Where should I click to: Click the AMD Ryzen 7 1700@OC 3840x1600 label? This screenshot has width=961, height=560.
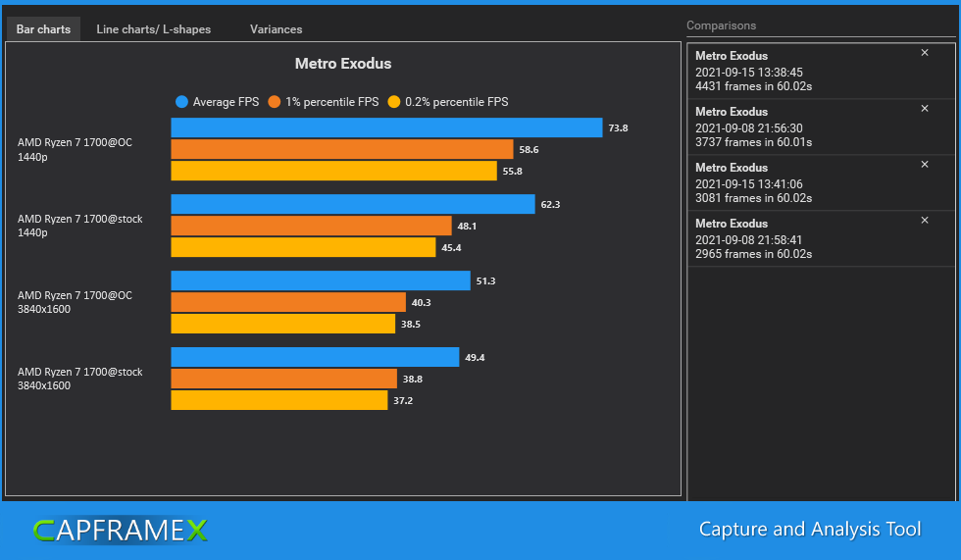coord(75,302)
